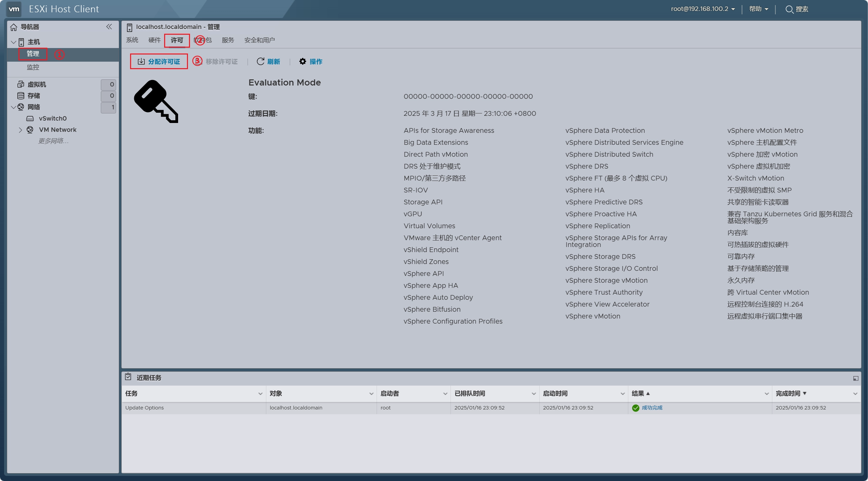Viewport: 868px width, 481px height.
Task: Click the 分配许可证 assign license button
Action: point(159,61)
